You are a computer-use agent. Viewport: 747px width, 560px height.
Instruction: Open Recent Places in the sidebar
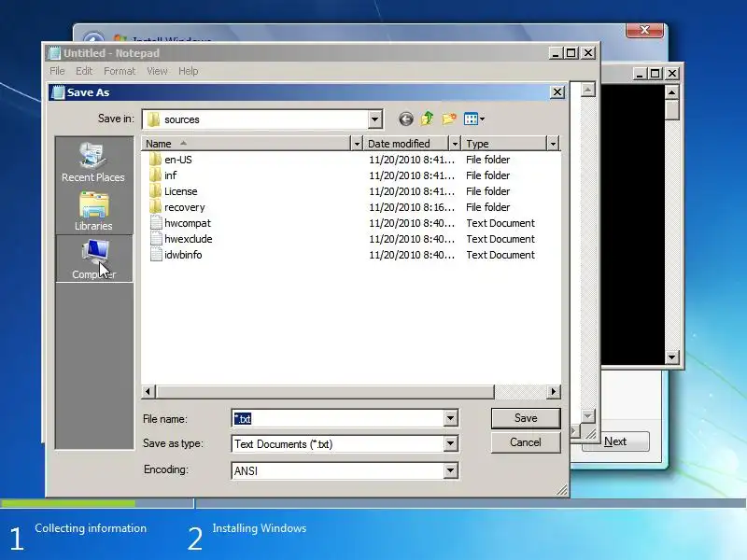(93, 162)
